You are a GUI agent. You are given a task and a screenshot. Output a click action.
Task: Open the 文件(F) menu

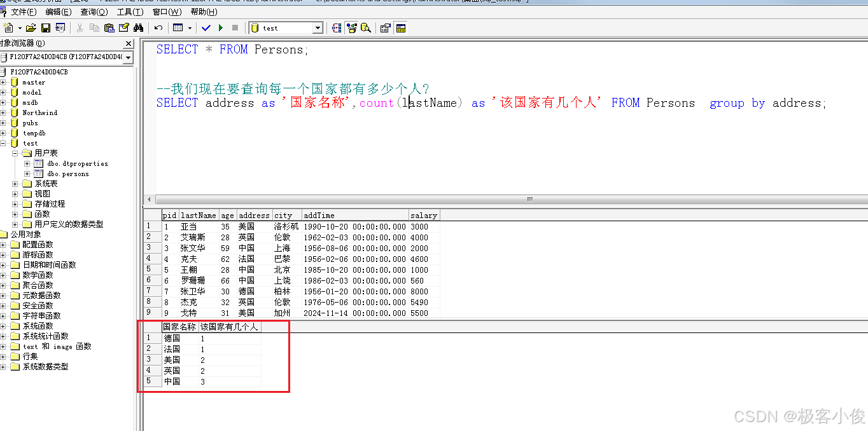coord(24,12)
